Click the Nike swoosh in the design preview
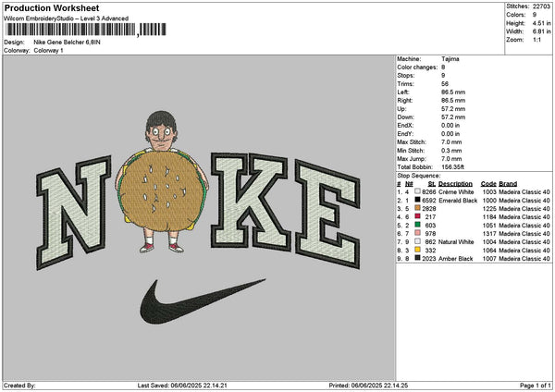 (202, 301)
